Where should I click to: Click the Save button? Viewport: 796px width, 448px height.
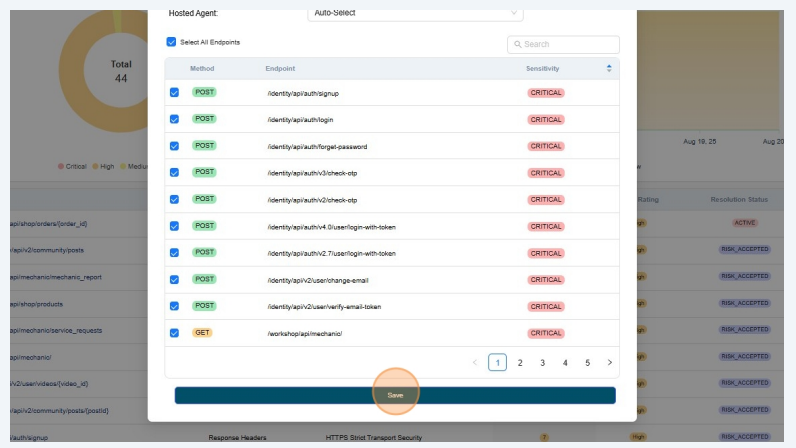coord(395,395)
